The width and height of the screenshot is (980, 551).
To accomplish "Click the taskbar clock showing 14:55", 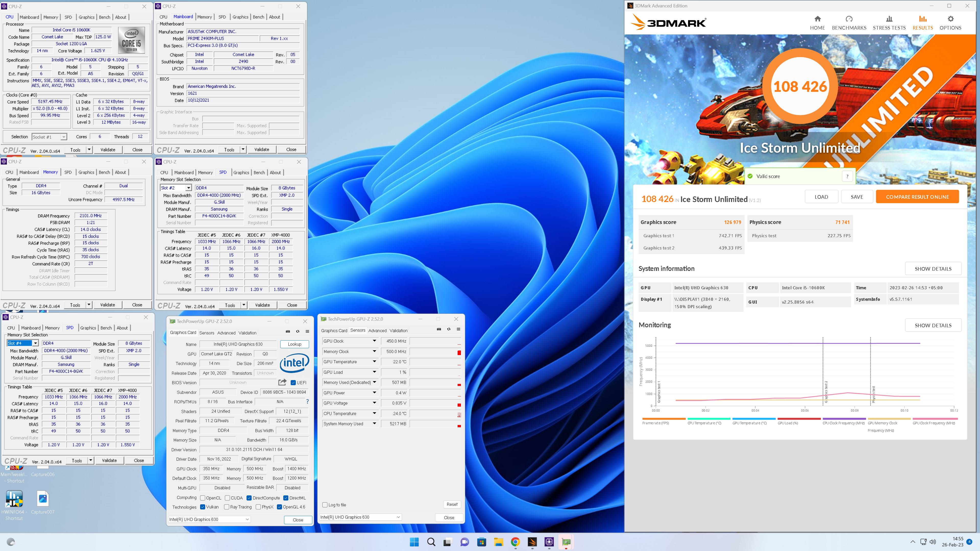I will [952, 542].
